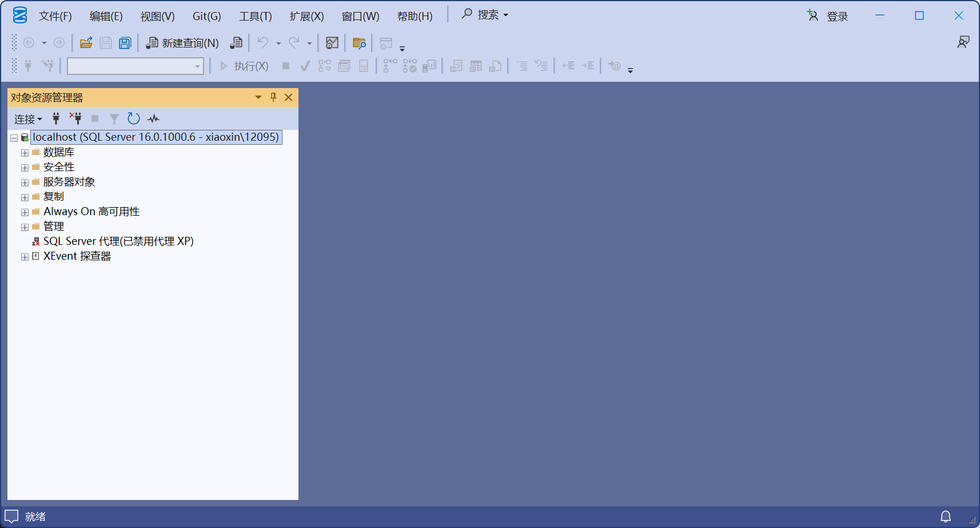Expand the 管理 folder
This screenshot has height=528, width=980.
[25, 227]
